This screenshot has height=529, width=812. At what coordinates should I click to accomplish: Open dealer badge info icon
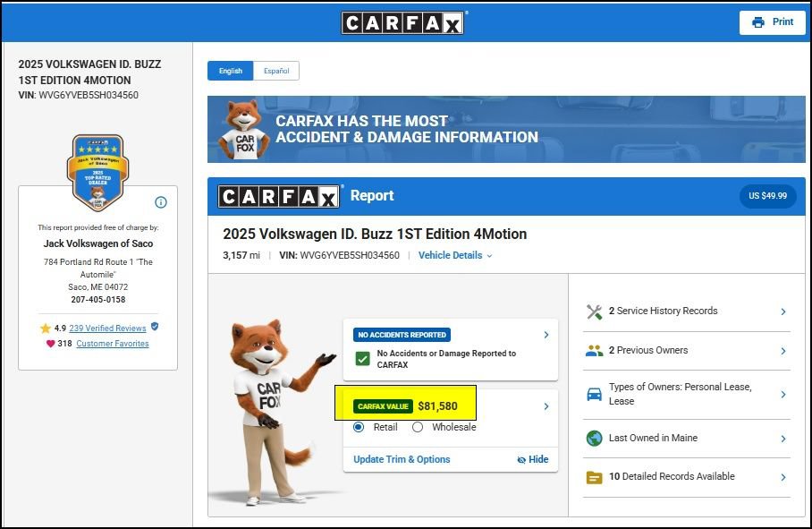[161, 202]
